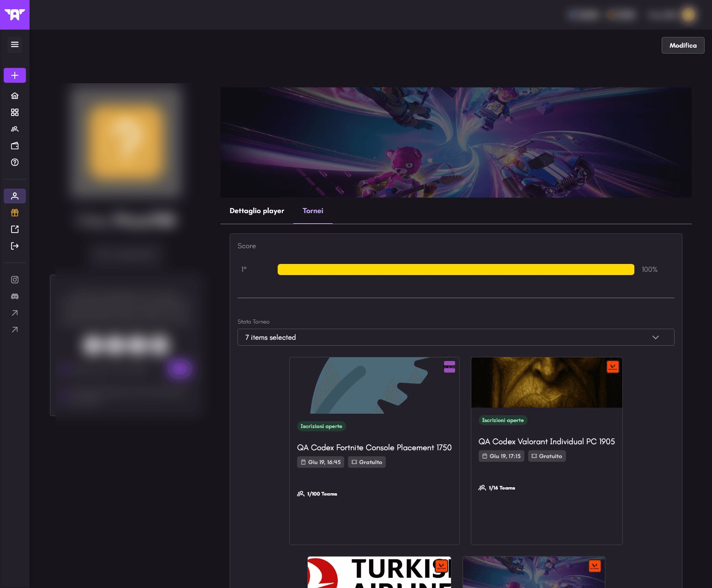Open QA Codex Fortnite Console Placement 1750 tournament

point(374,447)
